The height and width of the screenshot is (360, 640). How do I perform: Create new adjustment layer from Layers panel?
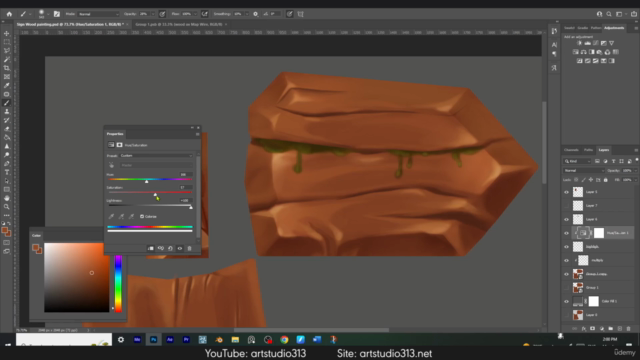click(602, 329)
